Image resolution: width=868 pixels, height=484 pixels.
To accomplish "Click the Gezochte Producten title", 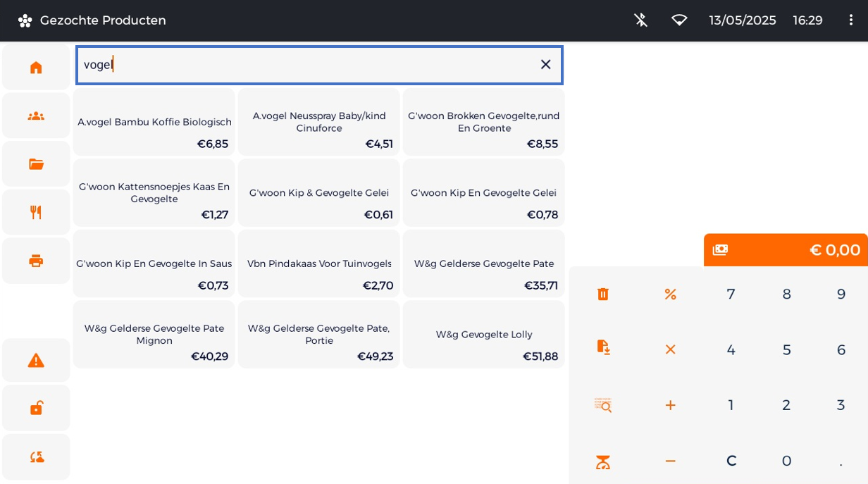I will coord(103,20).
